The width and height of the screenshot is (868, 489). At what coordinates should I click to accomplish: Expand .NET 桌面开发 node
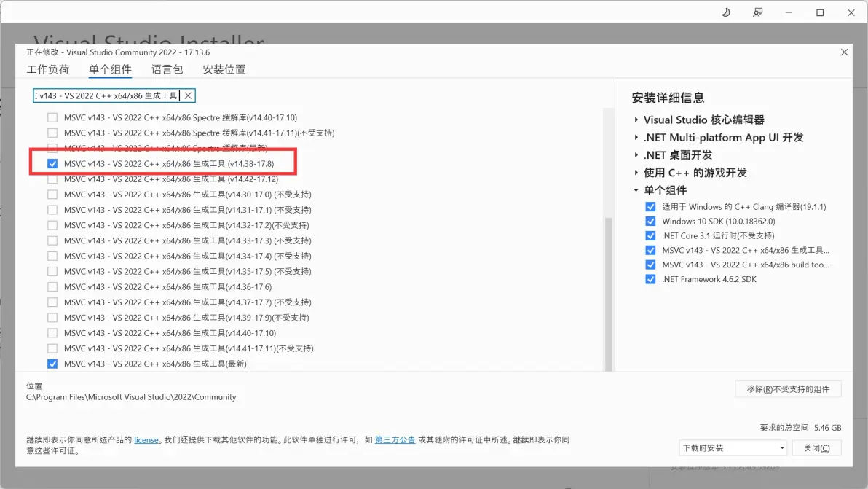(x=636, y=155)
